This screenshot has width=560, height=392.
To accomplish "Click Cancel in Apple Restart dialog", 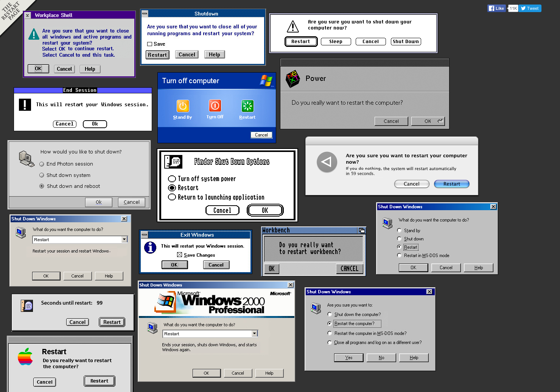I will pyautogui.click(x=45, y=382).
